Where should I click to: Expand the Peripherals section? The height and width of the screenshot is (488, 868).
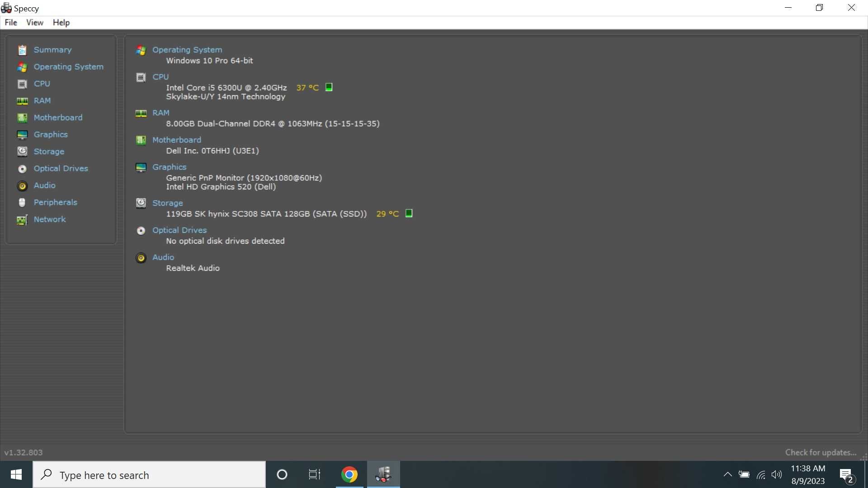56,202
